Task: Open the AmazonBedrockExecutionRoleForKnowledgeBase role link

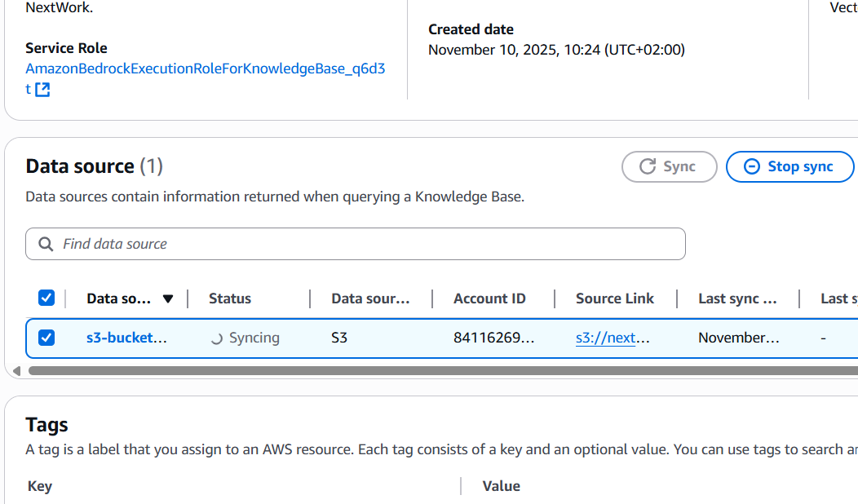Action: coord(205,69)
